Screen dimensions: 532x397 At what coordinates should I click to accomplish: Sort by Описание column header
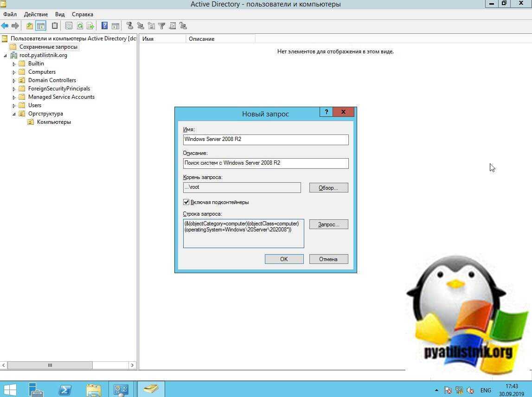click(x=220, y=38)
